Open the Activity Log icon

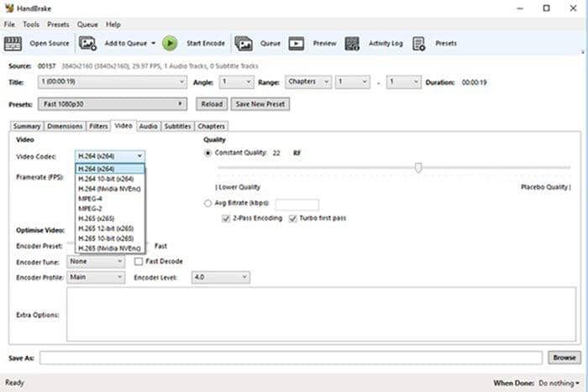pyautogui.click(x=352, y=44)
